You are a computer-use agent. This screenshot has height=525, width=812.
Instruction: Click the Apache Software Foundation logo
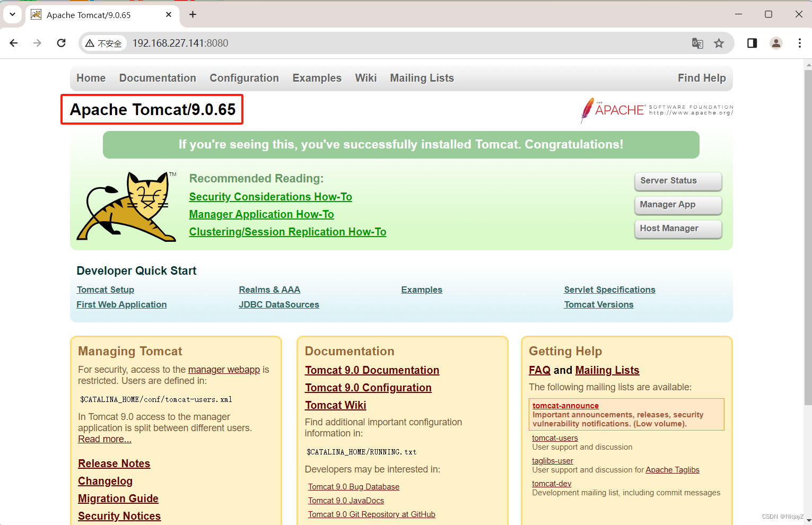pos(657,110)
